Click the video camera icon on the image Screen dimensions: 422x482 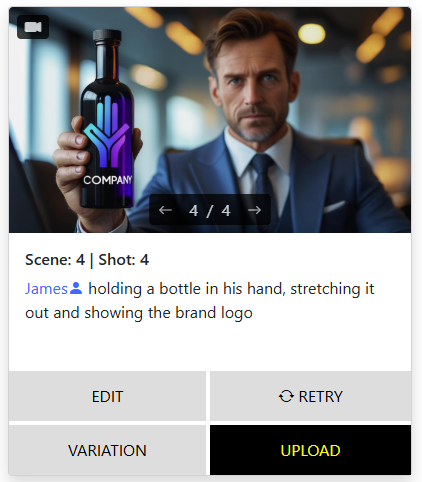(33, 27)
